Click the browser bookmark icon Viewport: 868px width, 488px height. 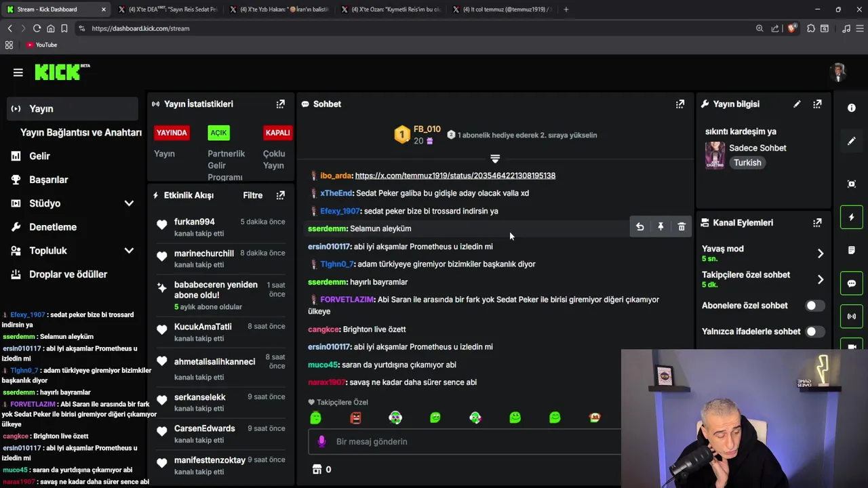(64, 28)
